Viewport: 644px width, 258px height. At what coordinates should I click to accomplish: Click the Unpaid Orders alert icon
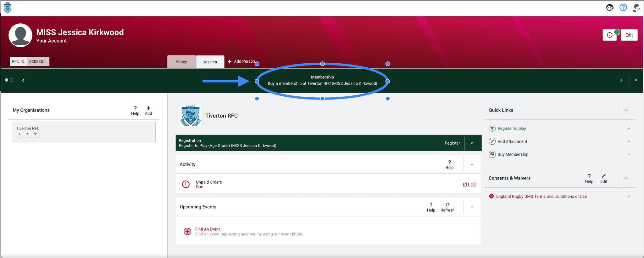(x=186, y=184)
